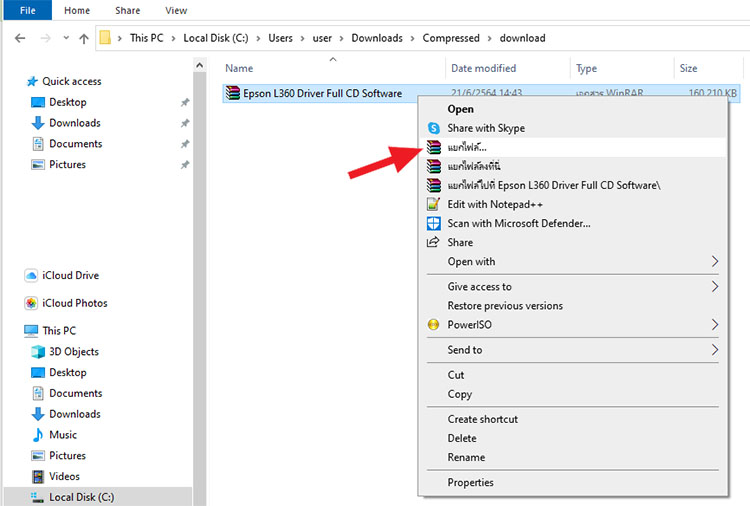Expand chevron after This PC breadcrumb
Viewport: 750px width, 506px height.
173,38
